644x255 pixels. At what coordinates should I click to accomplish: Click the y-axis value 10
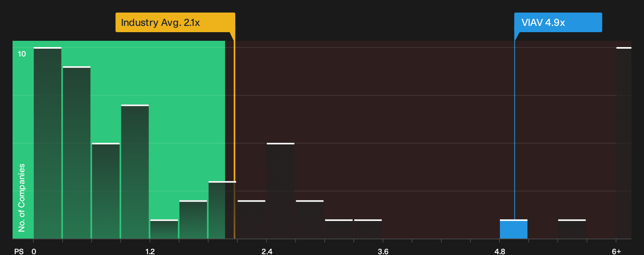[22, 54]
